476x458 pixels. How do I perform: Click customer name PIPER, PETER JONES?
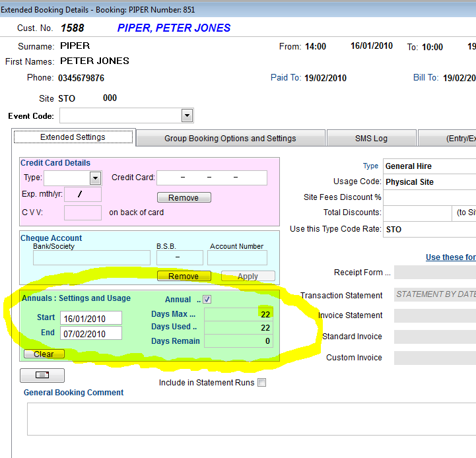click(174, 28)
